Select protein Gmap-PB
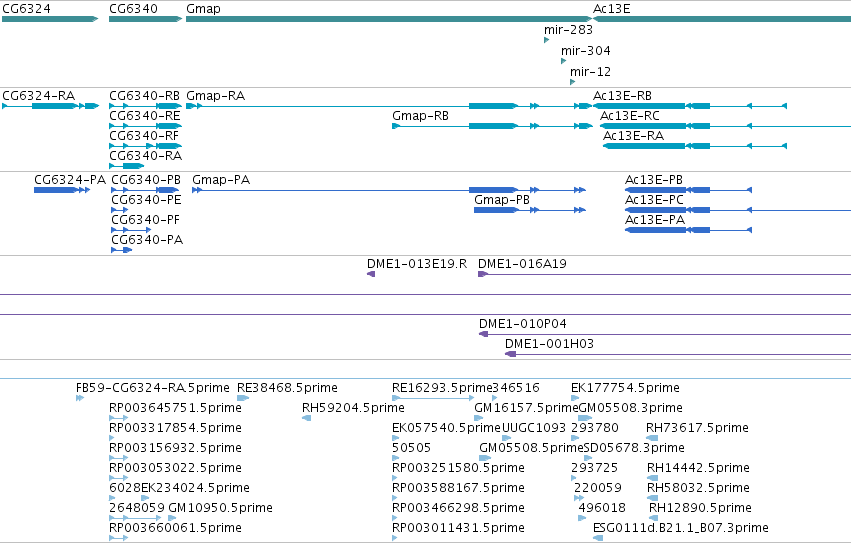The height and width of the screenshot is (543, 851). (x=502, y=200)
